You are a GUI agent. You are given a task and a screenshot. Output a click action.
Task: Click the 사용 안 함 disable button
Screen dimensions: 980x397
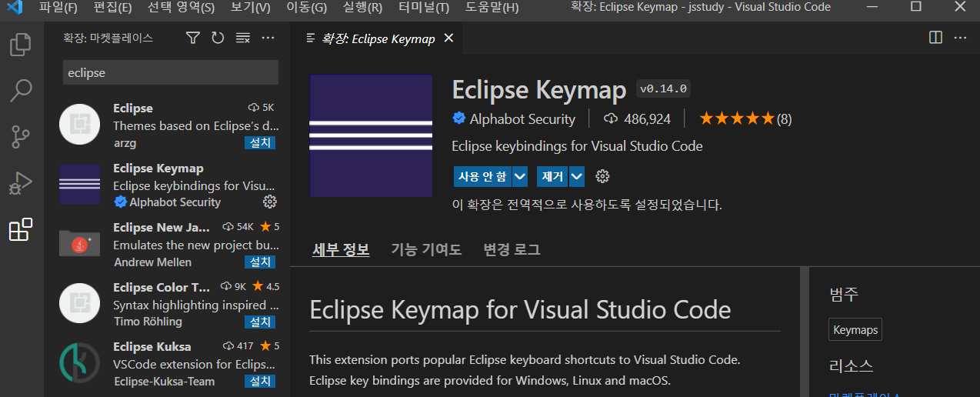tap(482, 176)
